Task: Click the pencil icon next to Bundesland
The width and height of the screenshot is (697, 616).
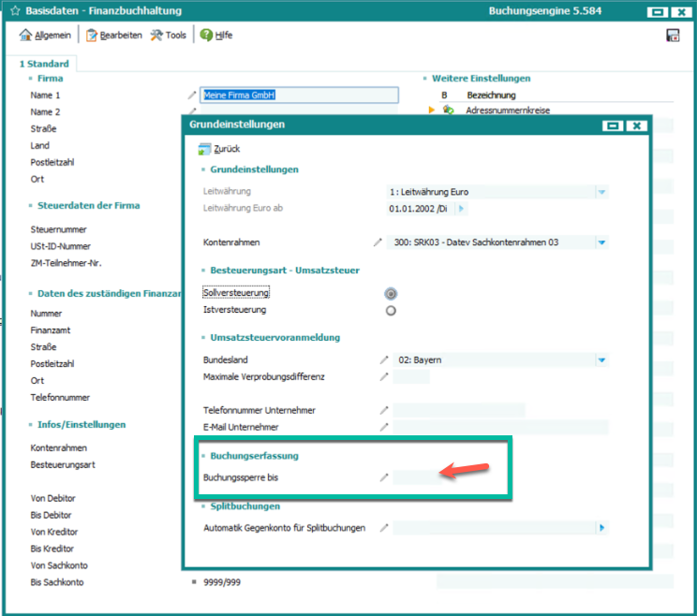Action: [383, 359]
